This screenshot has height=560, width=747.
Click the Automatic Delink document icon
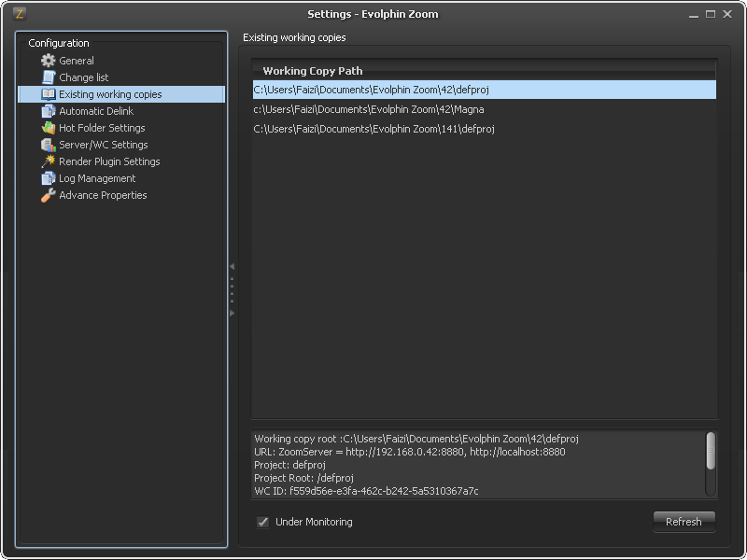(x=49, y=111)
